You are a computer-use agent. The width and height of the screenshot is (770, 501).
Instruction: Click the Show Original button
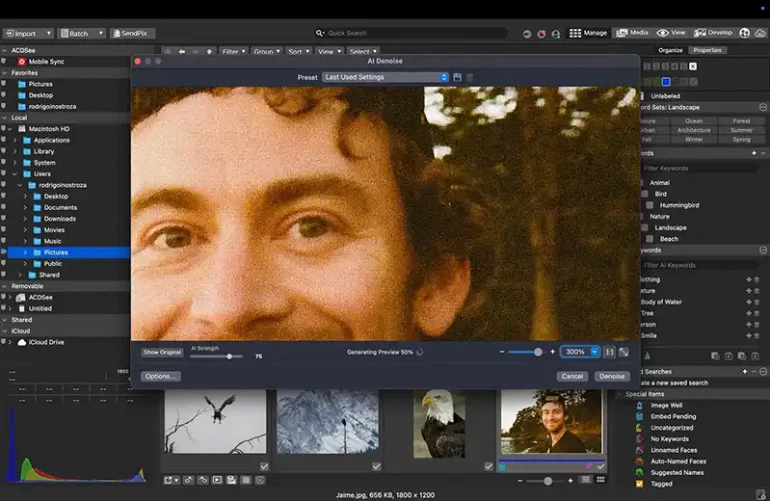point(162,352)
